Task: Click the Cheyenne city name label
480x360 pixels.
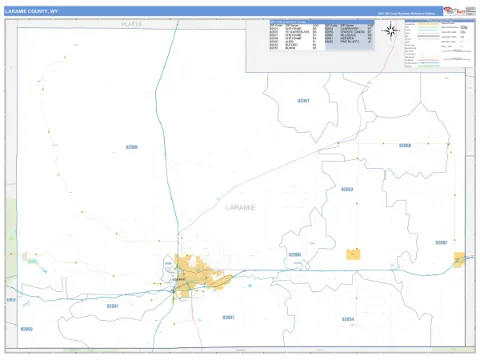Action: tap(179, 279)
